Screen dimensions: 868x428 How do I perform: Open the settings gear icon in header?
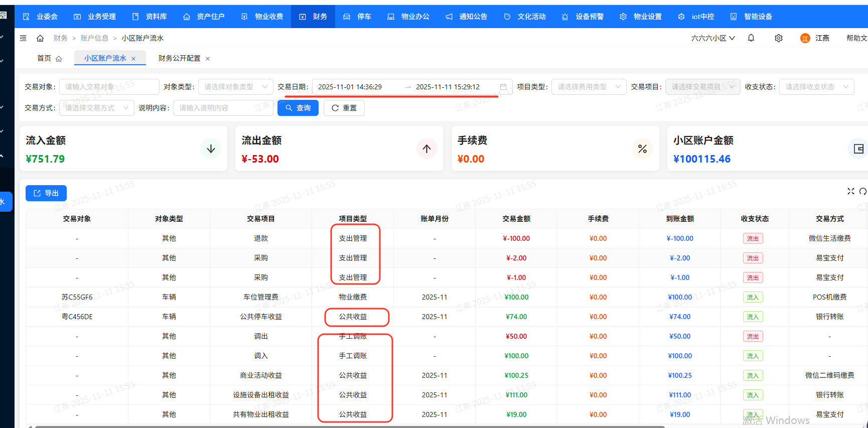[x=778, y=38]
